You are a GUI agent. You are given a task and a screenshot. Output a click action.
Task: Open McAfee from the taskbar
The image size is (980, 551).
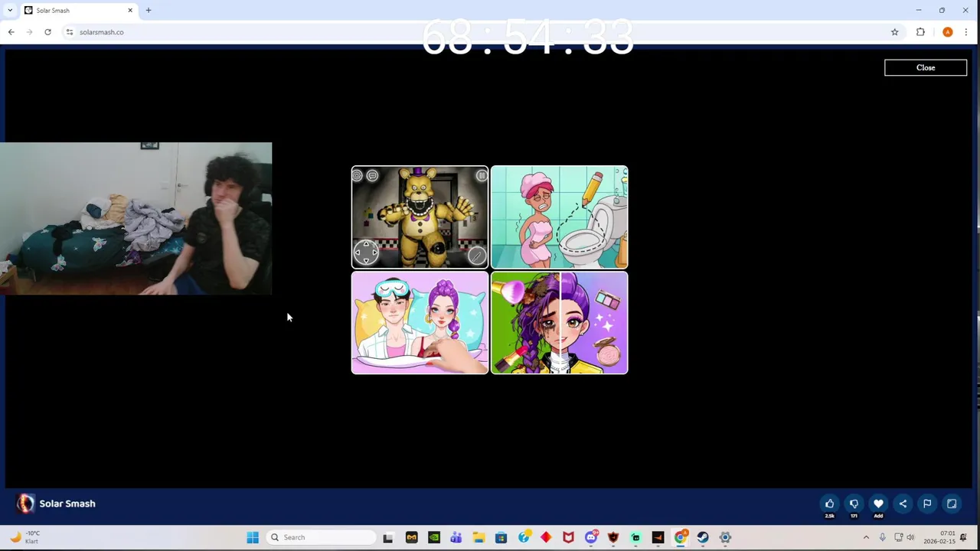[568, 537]
